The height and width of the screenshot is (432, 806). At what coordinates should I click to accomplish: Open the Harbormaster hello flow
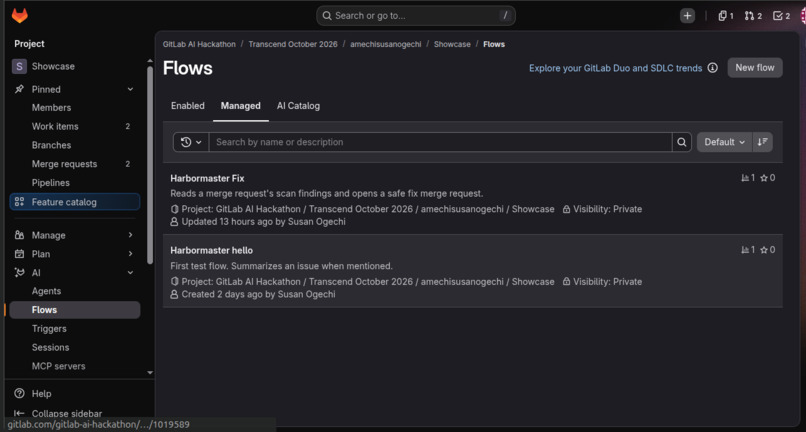tap(211, 250)
